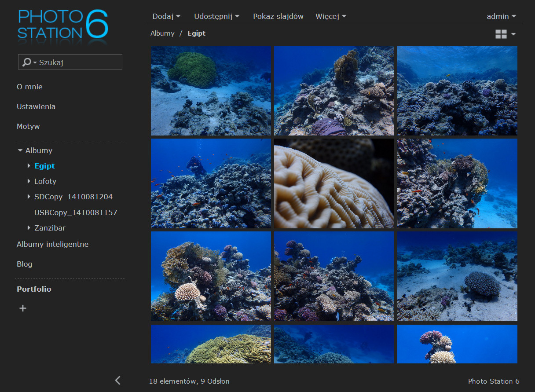Expand the Zanzibar album arrow
This screenshot has height=392, width=535.
coord(29,228)
